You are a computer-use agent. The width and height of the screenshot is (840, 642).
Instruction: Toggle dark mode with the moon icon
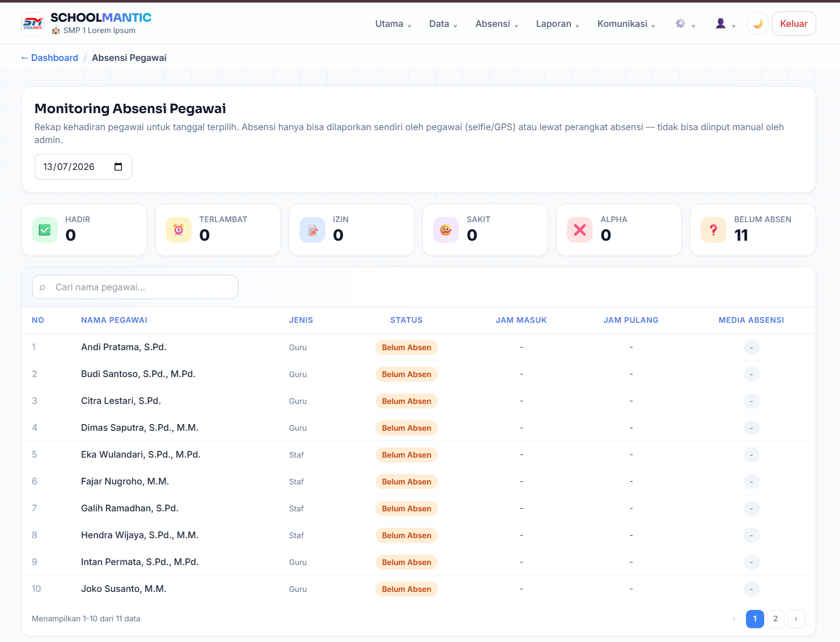[757, 24]
